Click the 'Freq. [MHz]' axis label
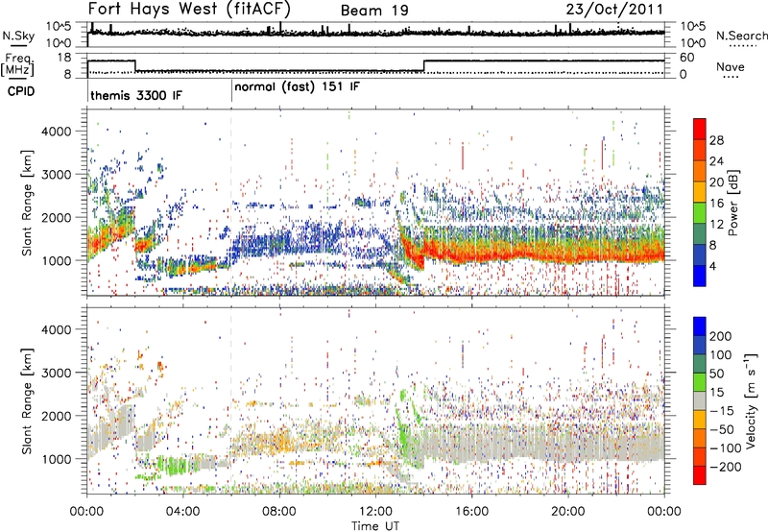The height and width of the screenshot is (532, 768). (17, 64)
